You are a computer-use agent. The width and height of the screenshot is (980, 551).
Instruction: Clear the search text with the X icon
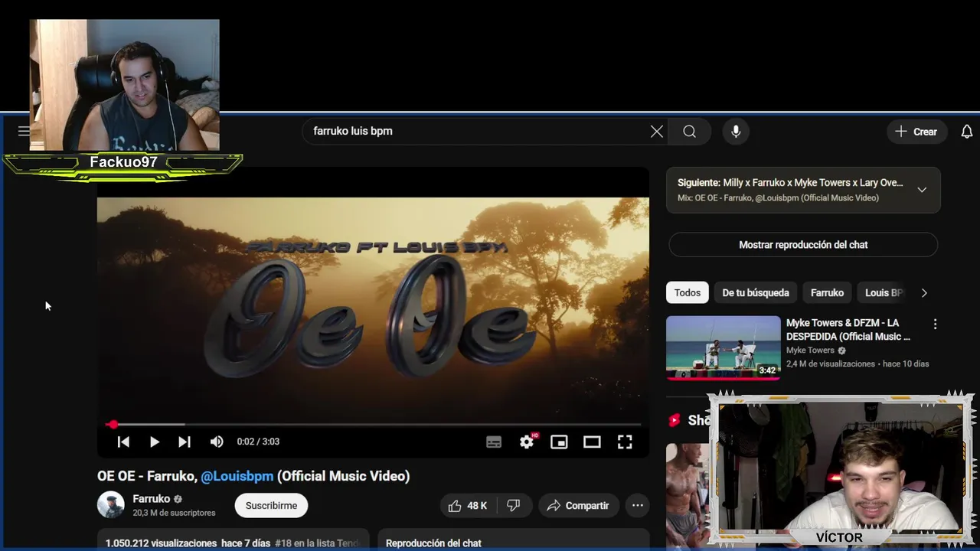(x=657, y=132)
